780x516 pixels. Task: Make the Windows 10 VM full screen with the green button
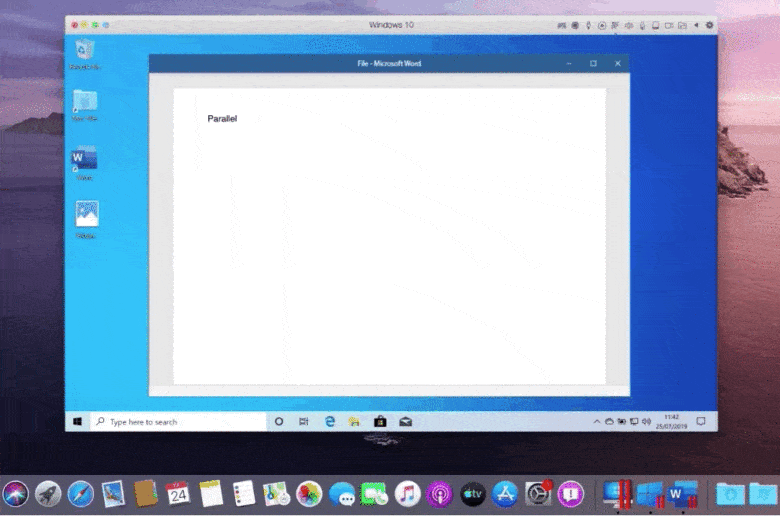[95, 25]
